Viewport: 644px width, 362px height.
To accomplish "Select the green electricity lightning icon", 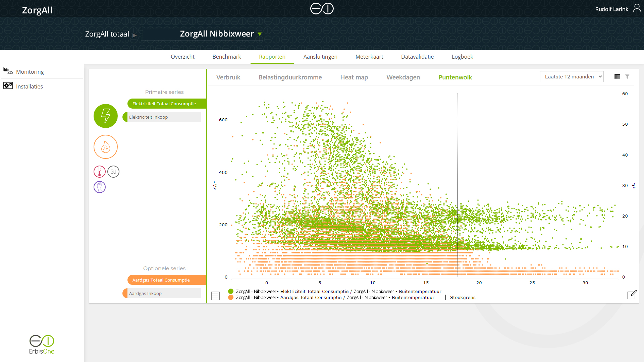I will (106, 116).
